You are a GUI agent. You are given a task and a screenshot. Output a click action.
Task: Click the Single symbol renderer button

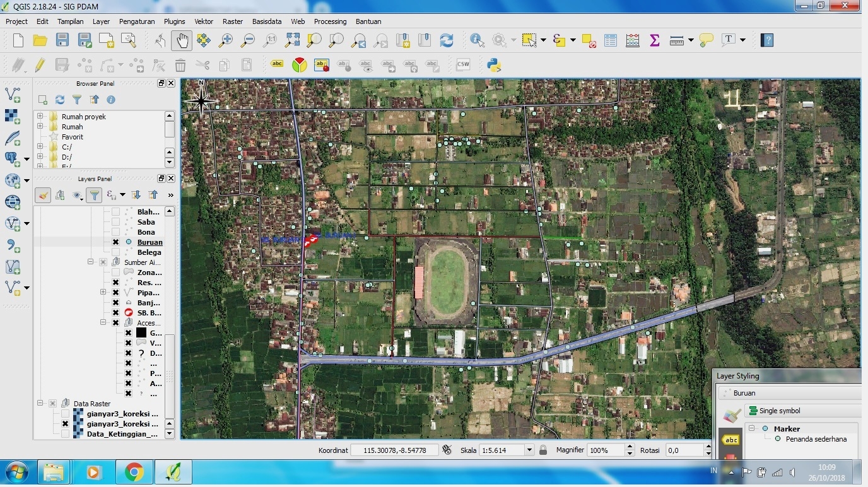[780, 411]
